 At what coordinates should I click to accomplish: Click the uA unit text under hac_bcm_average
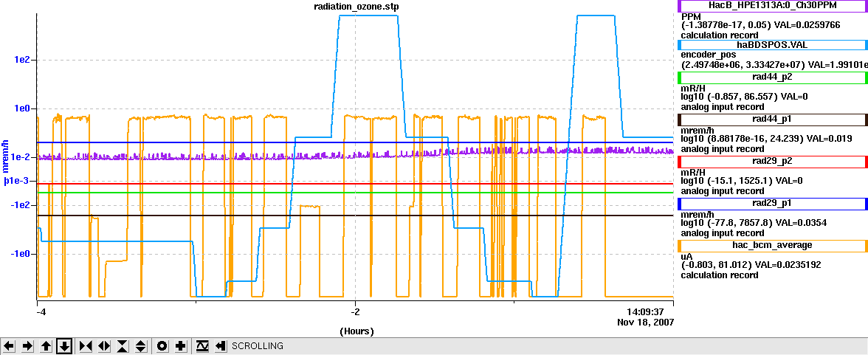[x=686, y=256]
